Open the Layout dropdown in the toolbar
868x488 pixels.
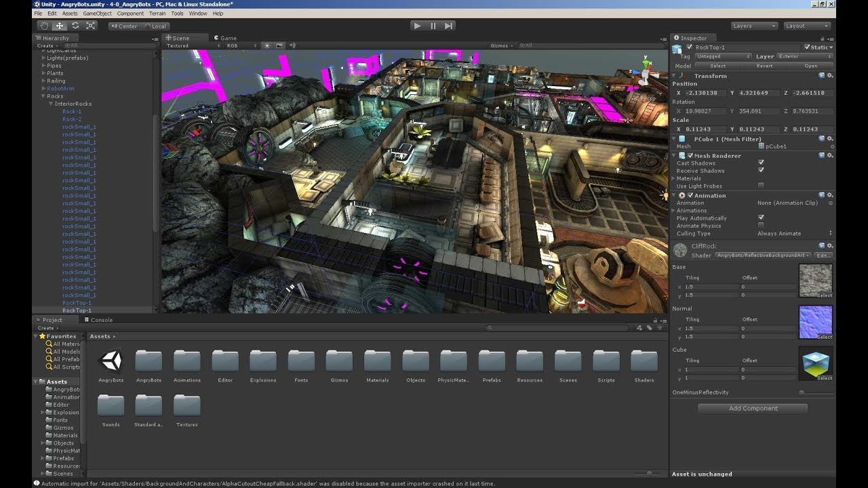tap(807, 26)
